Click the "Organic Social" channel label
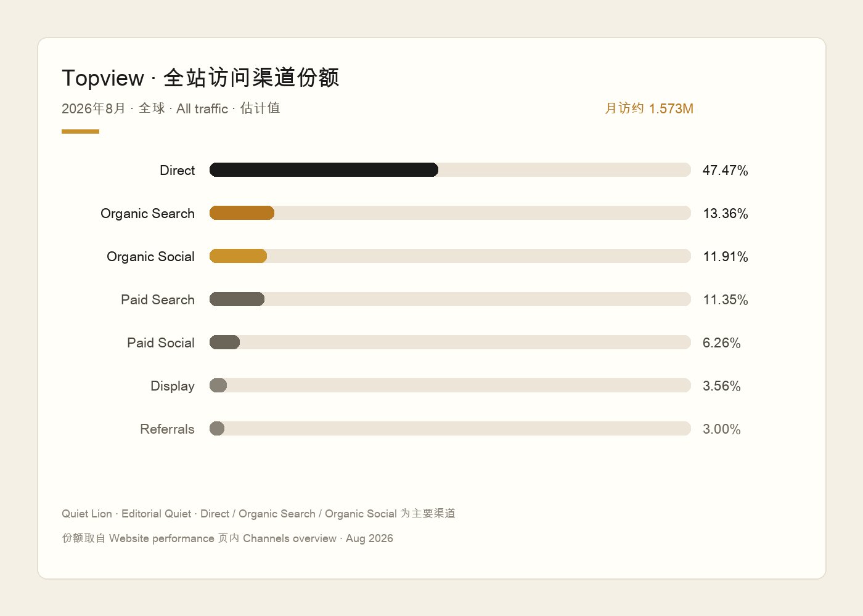The height and width of the screenshot is (616, 863). click(x=151, y=256)
